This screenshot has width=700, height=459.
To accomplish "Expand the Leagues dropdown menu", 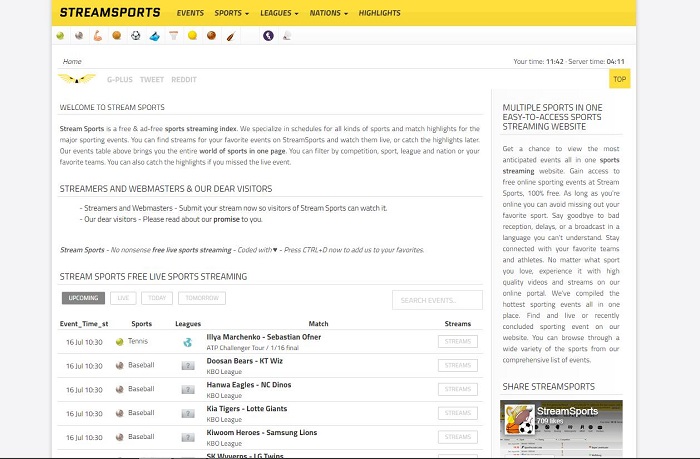I will (279, 13).
